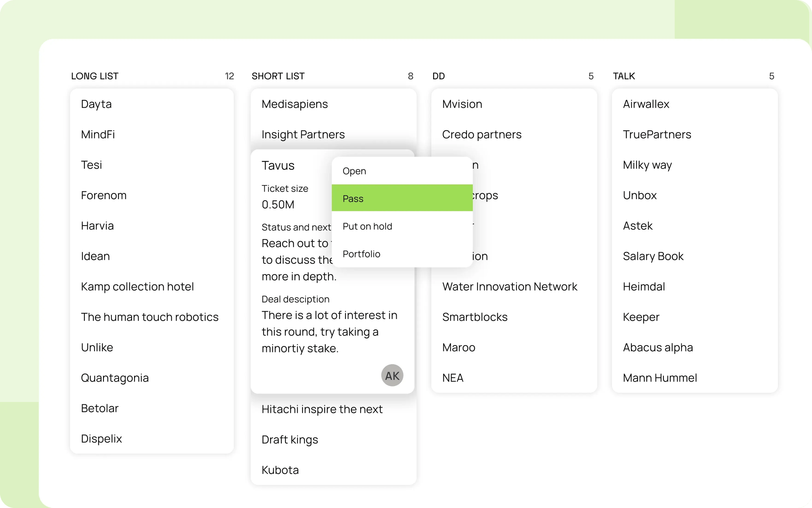Click the LONG LIST column header
The height and width of the screenshot is (508, 812).
95,76
